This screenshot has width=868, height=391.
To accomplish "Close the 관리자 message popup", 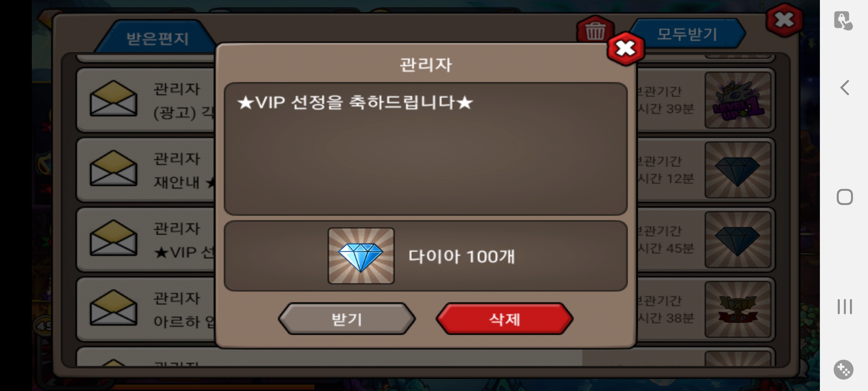I will tap(626, 49).
